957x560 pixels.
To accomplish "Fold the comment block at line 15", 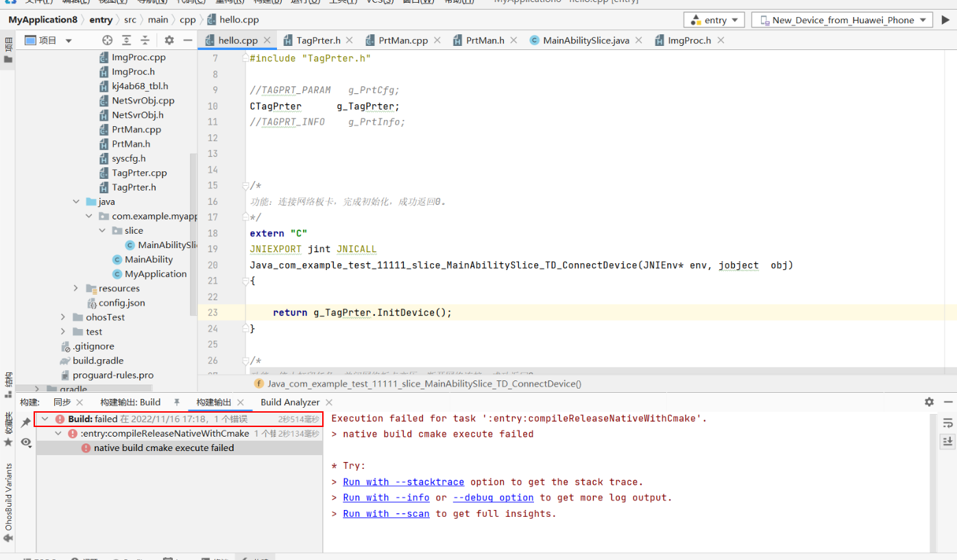I will coord(245,186).
